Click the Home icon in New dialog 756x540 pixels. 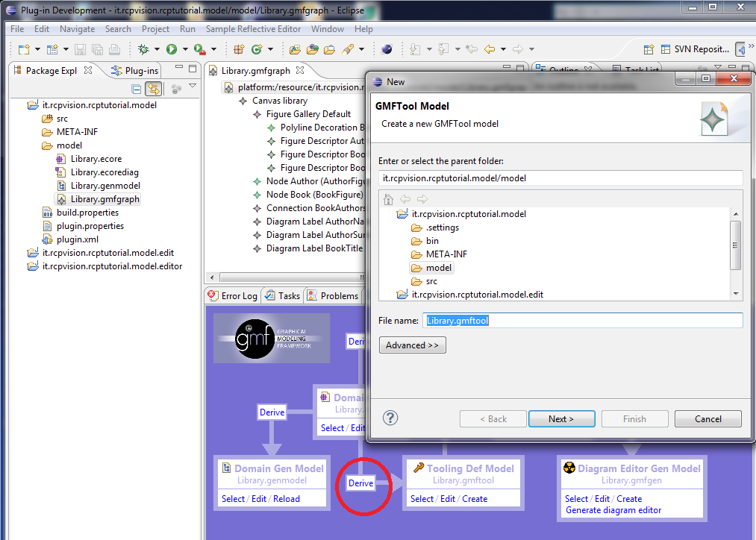click(388, 199)
